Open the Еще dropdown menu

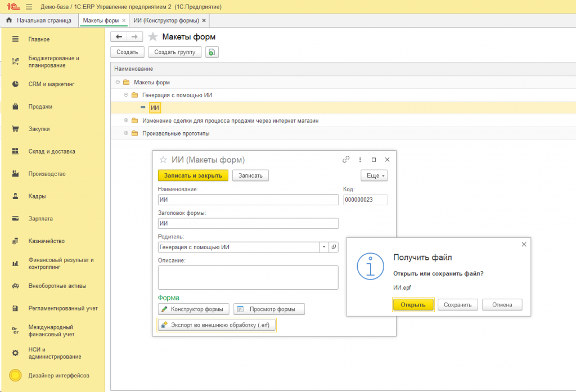[x=374, y=175]
